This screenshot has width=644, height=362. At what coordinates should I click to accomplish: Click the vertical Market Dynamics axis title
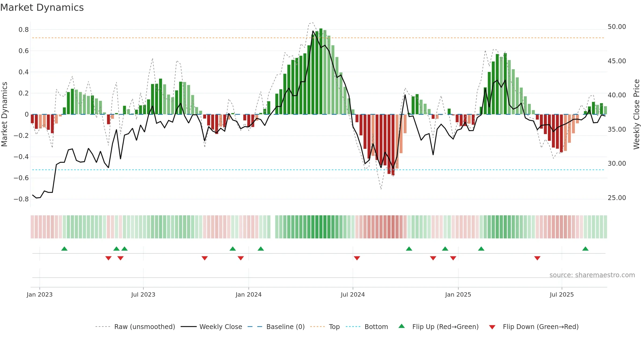tap(4, 114)
